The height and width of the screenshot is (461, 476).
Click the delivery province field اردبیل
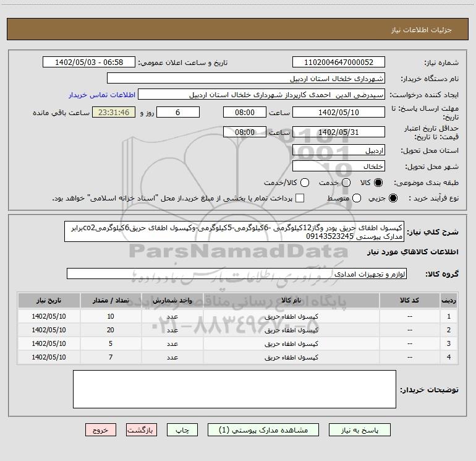(339, 150)
